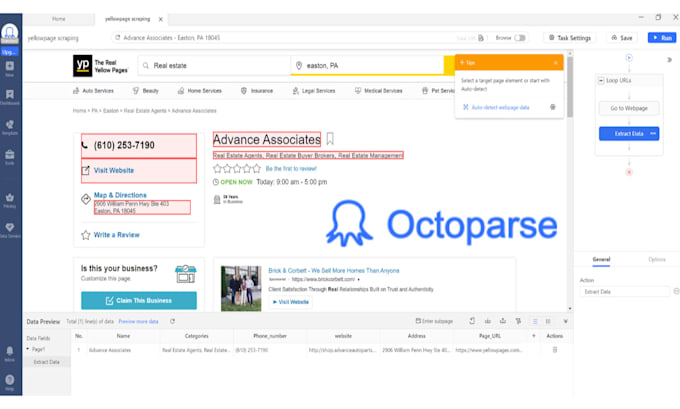This screenshot has height=409, width=680.
Task: Select the Advance Associates heading
Action: [267, 140]
